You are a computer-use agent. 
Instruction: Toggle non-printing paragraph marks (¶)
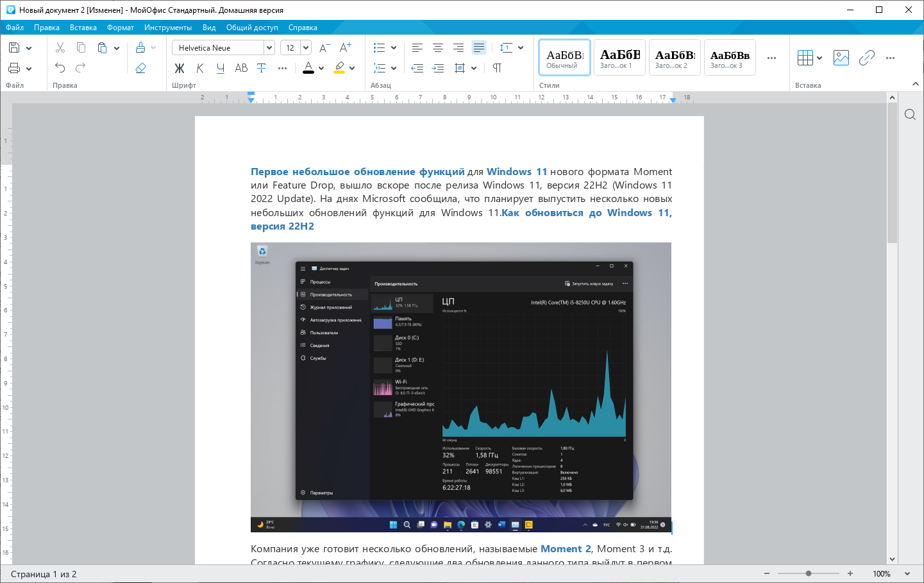pos(498,68)
